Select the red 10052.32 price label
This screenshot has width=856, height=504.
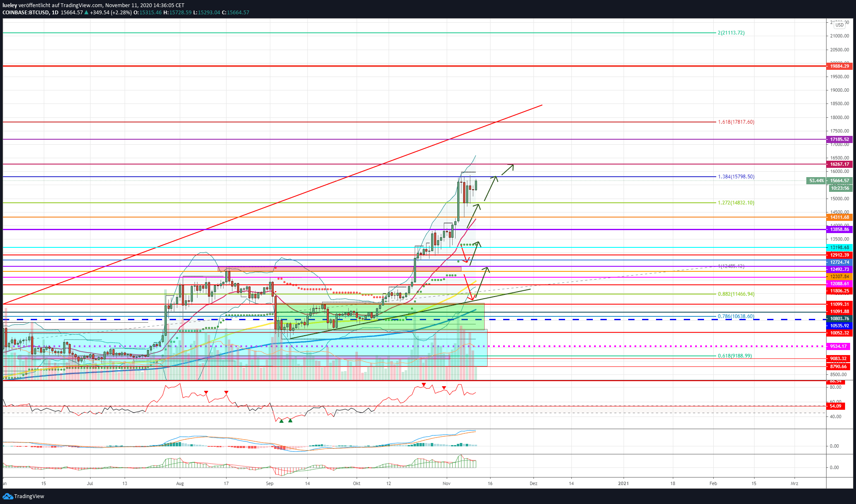[840, 333]
